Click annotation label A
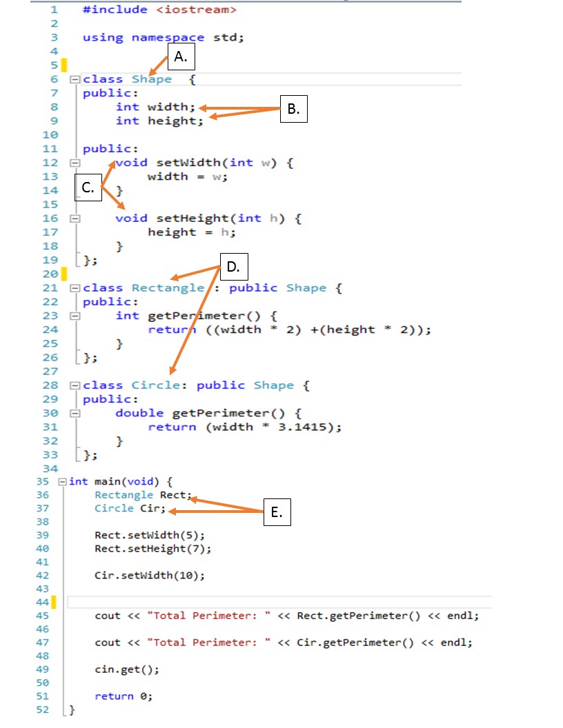This screenshot has height=728, width=563. 180,57
